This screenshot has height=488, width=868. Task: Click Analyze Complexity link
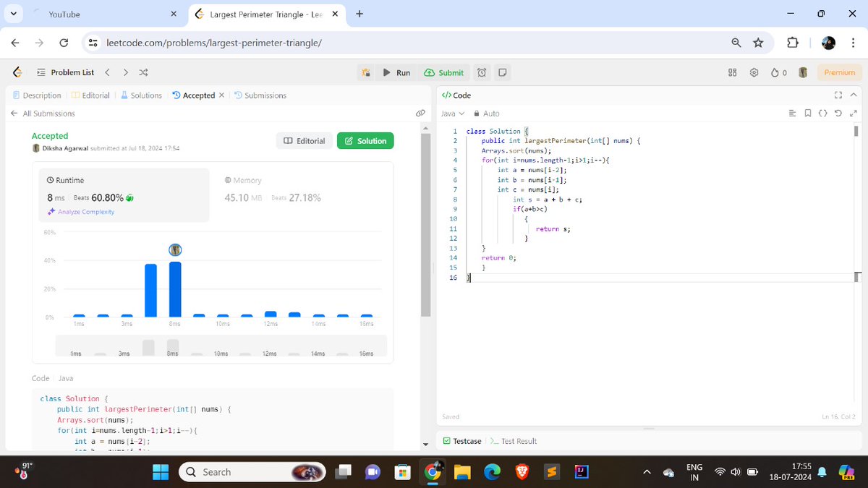coord(80,212)
